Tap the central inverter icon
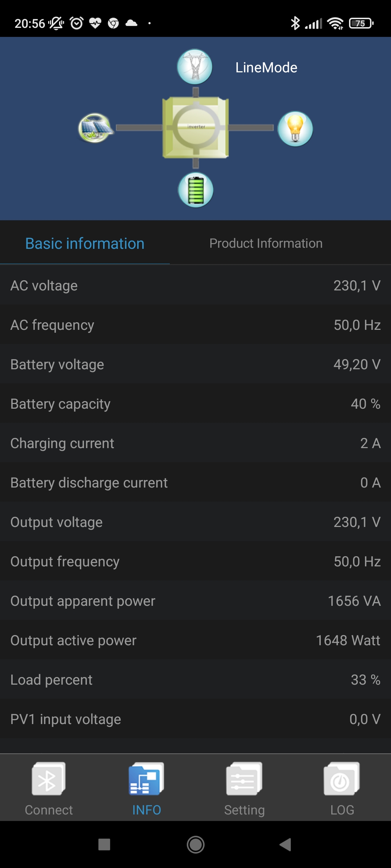The width and height of the screenshot is (391, 868). [195, 127]
